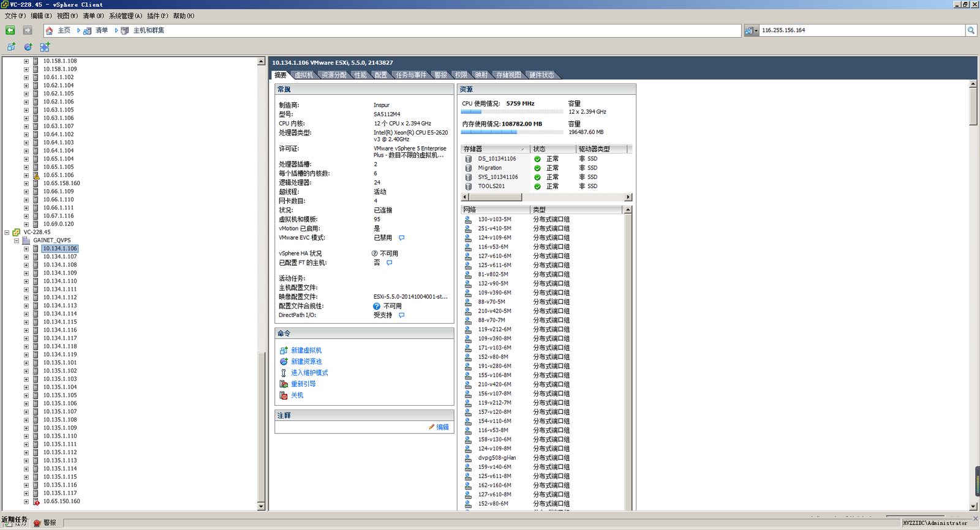This screenshot has height=530, width=980.
Task: Click green status check for TOOLS201
Action: tap(538, 186)
